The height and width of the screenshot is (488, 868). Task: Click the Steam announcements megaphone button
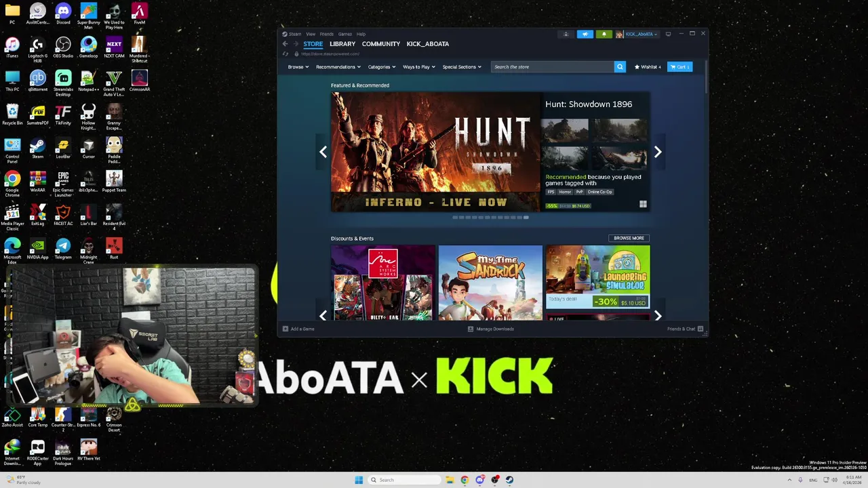[x=585, y=34]
